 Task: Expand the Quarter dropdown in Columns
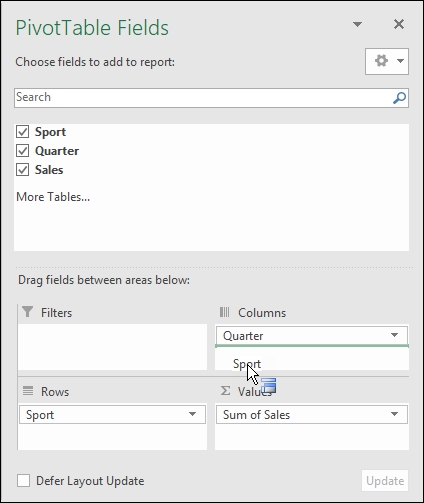[394, 335]
